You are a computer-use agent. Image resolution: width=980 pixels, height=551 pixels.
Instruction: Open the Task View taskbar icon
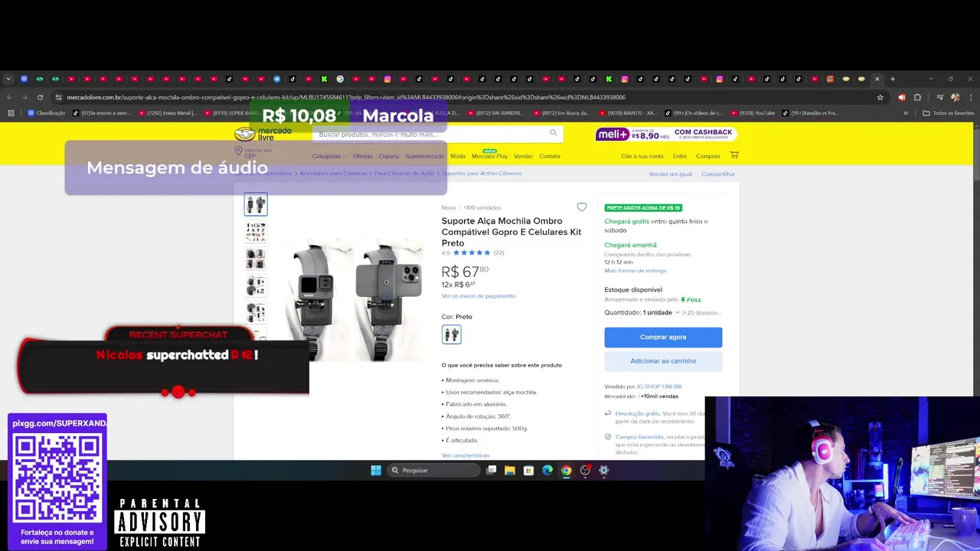click(x=492, y=471)
